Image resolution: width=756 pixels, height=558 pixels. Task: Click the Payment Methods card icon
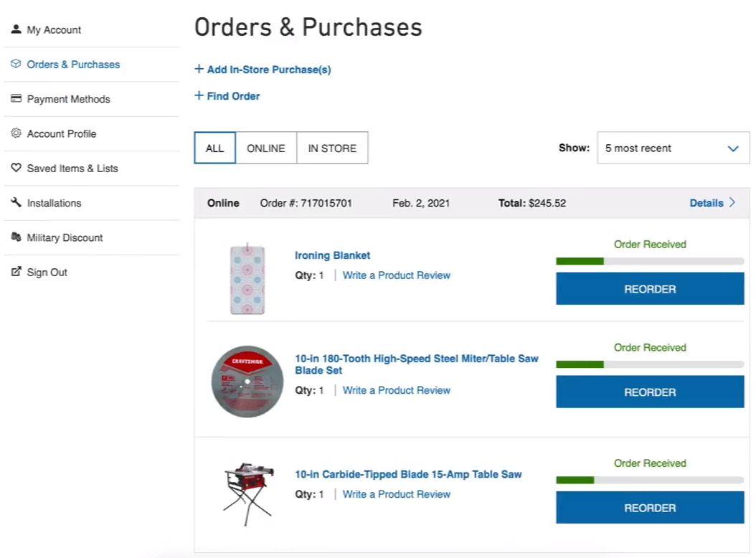click(15, 99)
